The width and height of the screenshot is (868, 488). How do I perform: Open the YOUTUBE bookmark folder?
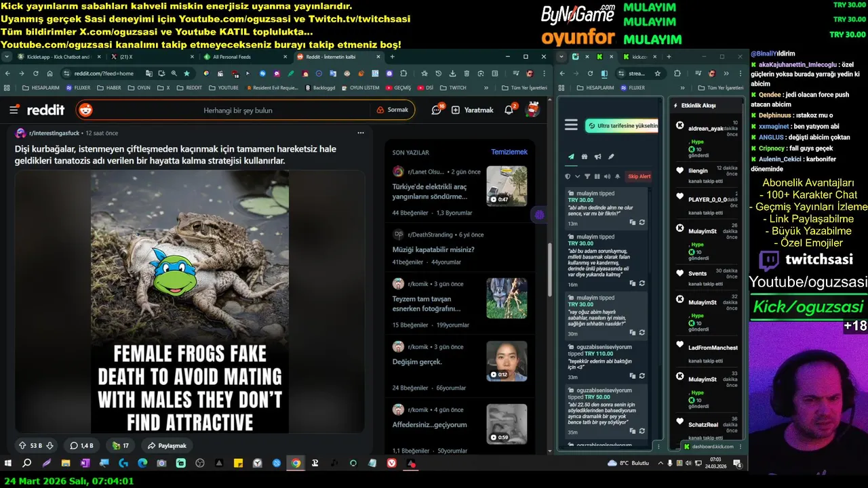click(x=224, y=87)
